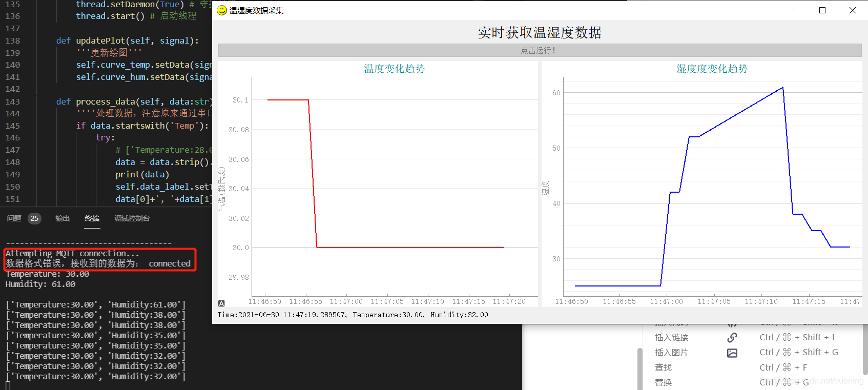The image size is (868, 390).
Task: Click 'Ctrl / ⌘ + Shift + L' shortcut text
Action: pos(798,337)
